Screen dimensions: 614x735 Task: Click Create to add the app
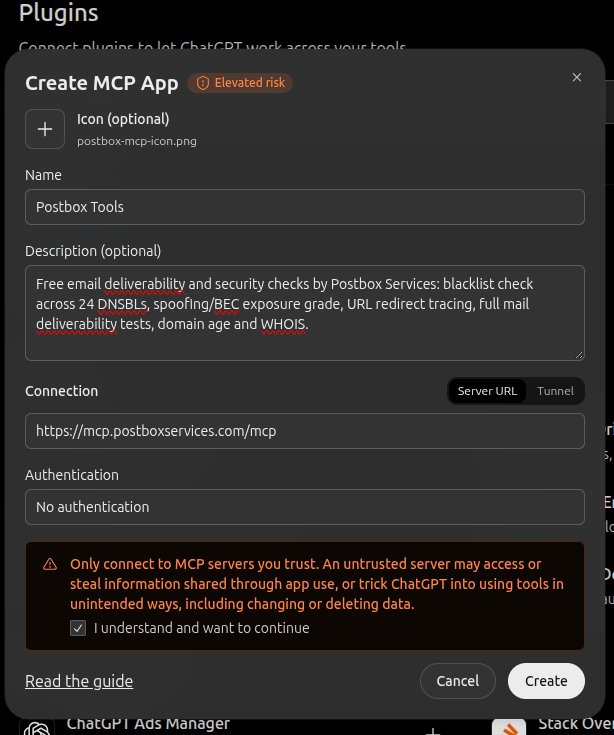point(546,681)
